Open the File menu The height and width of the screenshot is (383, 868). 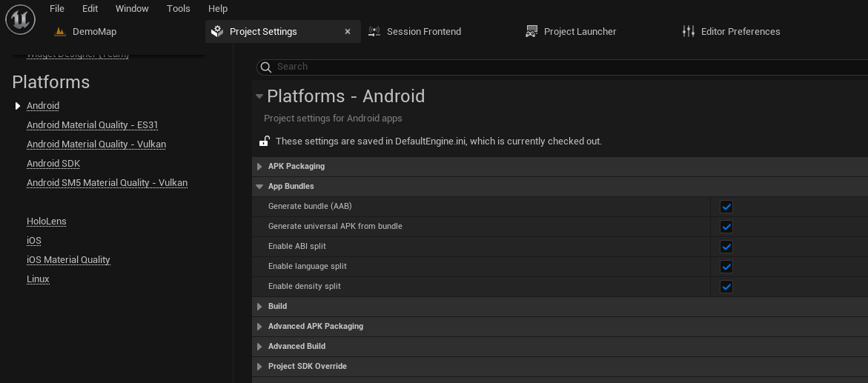tap(57, 8)
